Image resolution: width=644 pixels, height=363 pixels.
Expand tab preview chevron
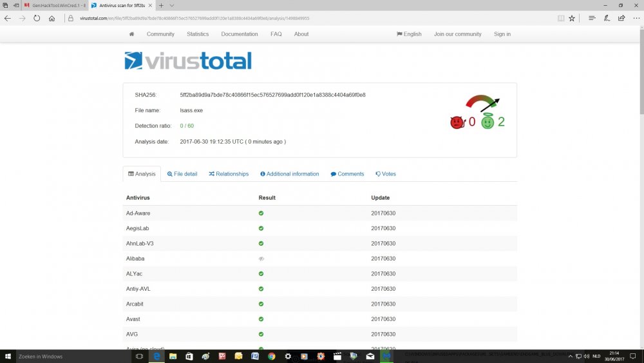pos(172,5)
